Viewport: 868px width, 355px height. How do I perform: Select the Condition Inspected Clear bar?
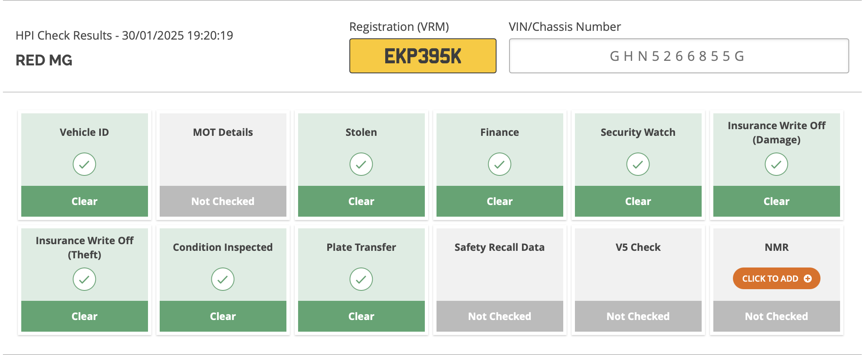(223, 316)
